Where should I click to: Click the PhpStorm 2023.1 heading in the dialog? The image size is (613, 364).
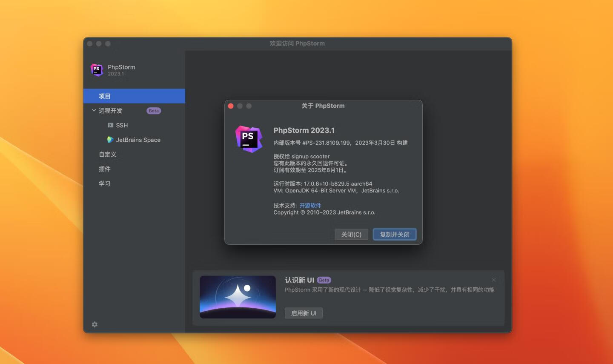tap(304, 130)
